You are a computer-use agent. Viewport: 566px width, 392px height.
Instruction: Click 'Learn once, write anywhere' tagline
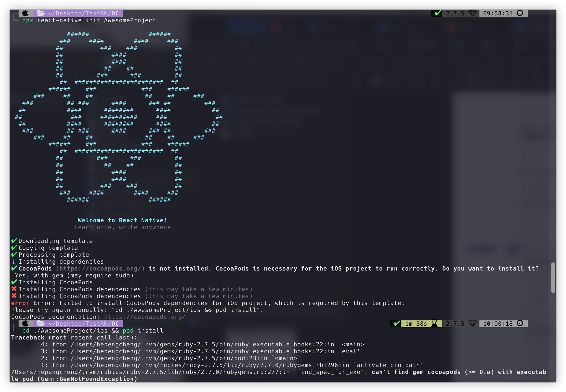click(123, 227)
